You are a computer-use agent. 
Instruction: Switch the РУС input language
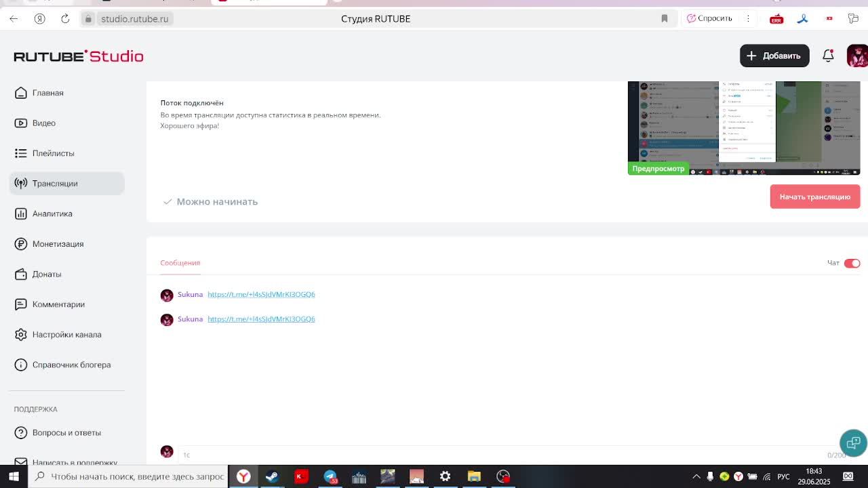783,476
